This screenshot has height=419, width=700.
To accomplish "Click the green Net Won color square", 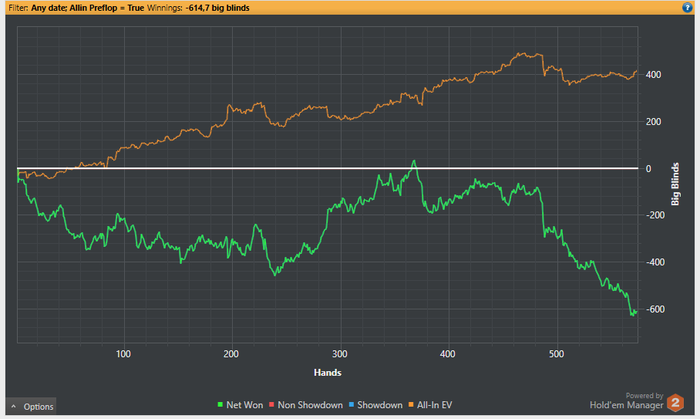I will click(220, 405).
